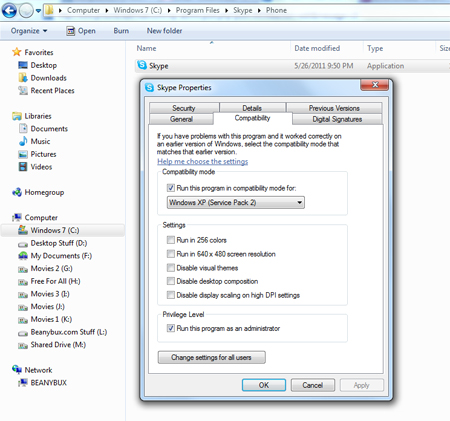Click the Videos filmstrip icon

point(23,167)
